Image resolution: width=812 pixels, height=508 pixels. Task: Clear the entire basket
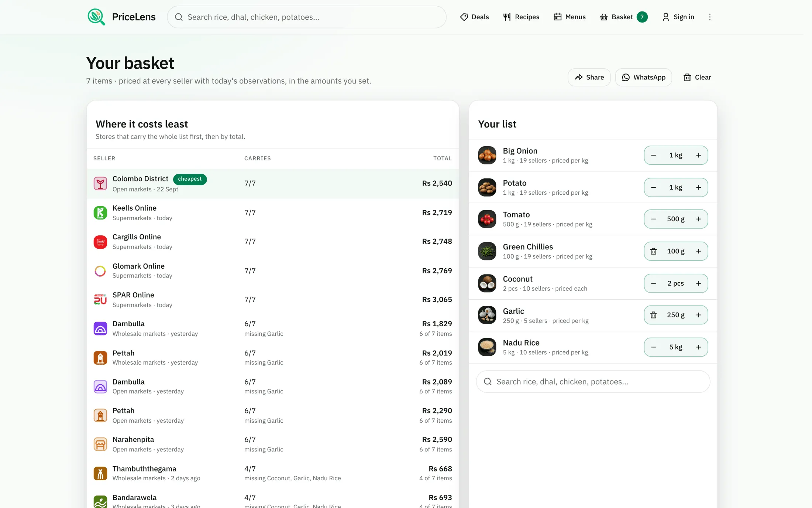[697, 77]
